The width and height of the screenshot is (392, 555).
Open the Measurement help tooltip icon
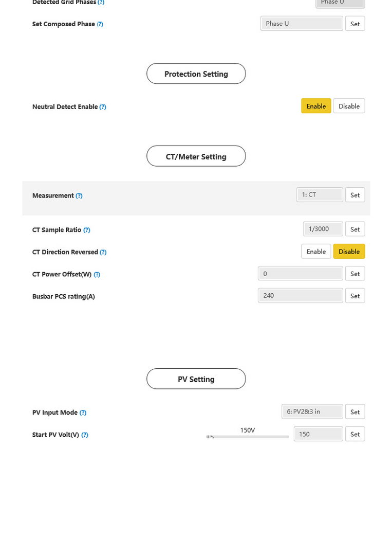pos(79,196)
